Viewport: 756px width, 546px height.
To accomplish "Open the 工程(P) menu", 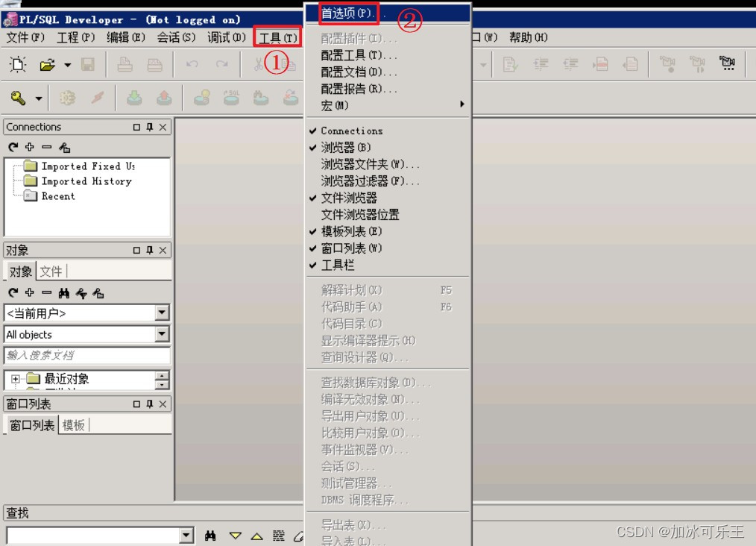I will (76, 37).
